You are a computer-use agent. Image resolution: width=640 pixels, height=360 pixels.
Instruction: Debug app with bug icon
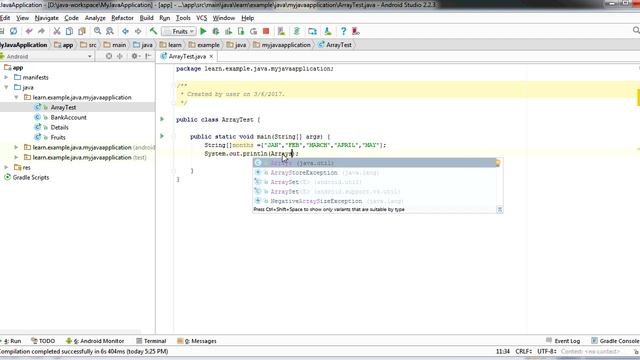(216, 31)
